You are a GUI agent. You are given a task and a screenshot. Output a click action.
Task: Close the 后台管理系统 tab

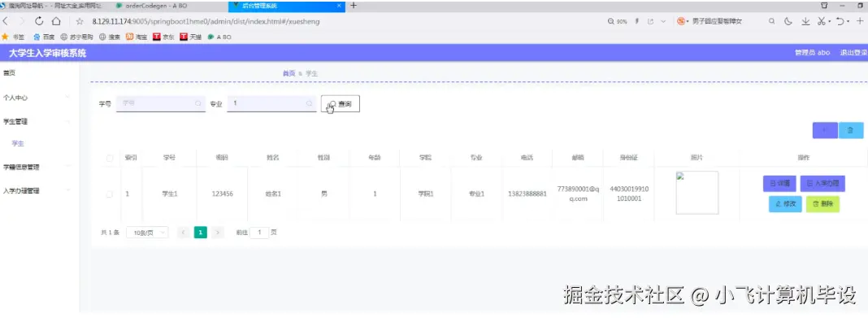pyautogui.click(x=339, y=6)
